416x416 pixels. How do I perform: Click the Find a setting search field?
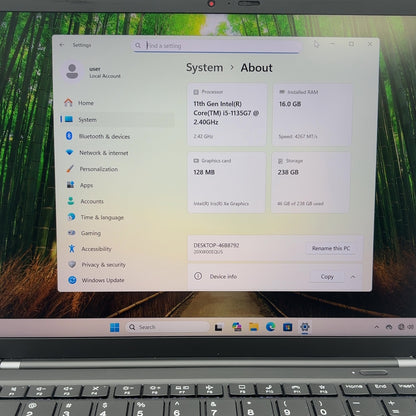pos(217,46)
